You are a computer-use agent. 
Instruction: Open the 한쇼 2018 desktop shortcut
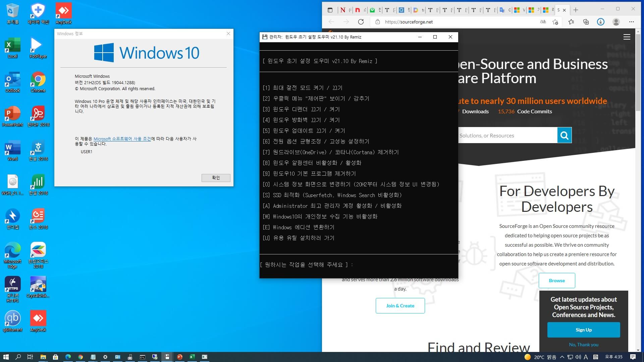[x=38, y=219]
